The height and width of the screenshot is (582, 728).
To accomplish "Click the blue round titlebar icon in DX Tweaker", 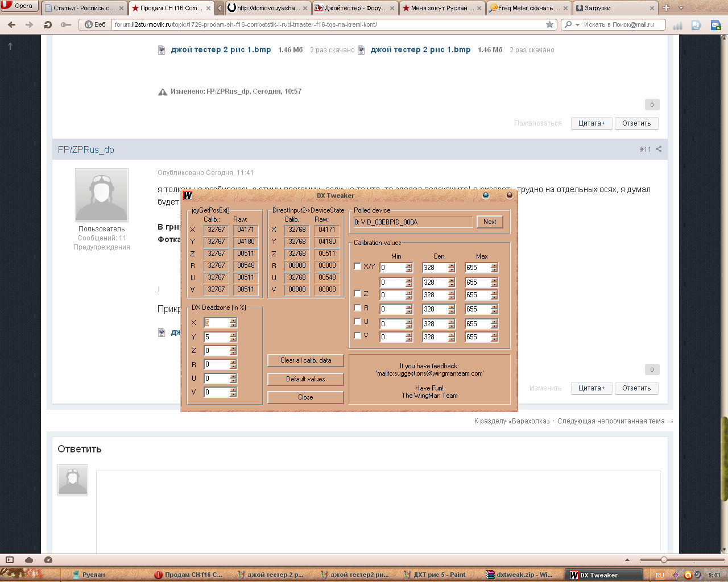I will (485, 195).
